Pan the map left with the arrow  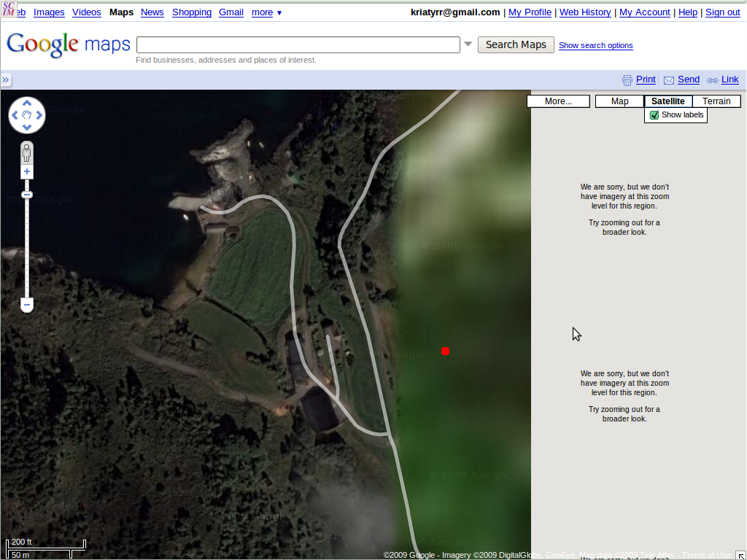15,115
